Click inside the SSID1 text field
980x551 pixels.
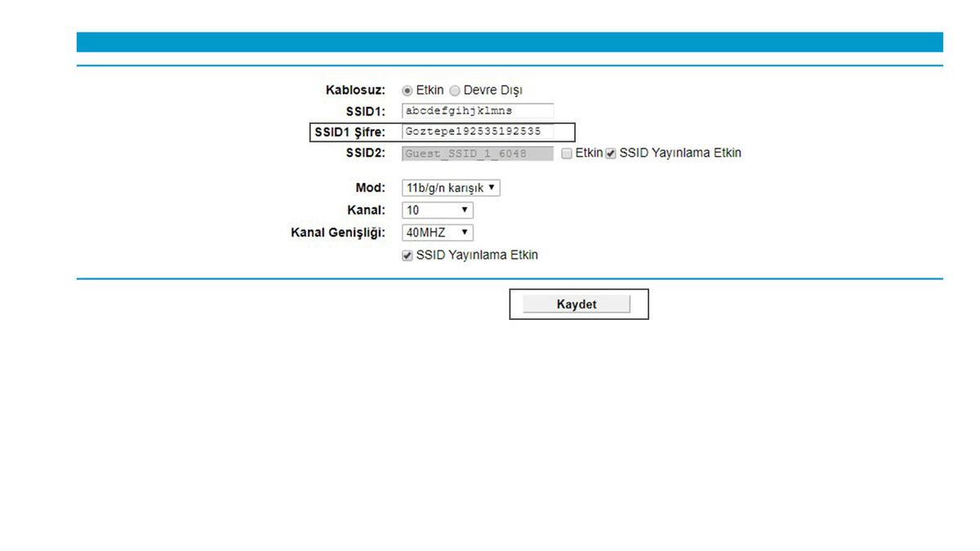(x=476, y=110)
